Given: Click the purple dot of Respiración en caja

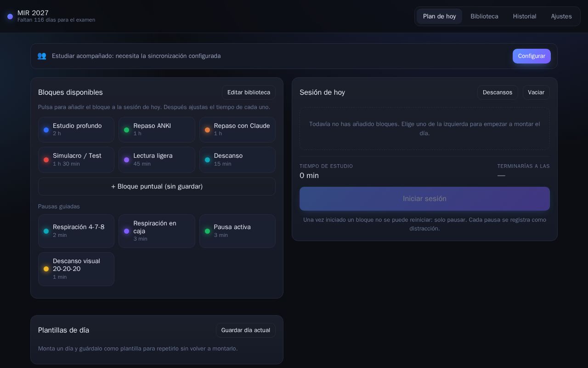Looking at the screenshot, I should (126, 231).
